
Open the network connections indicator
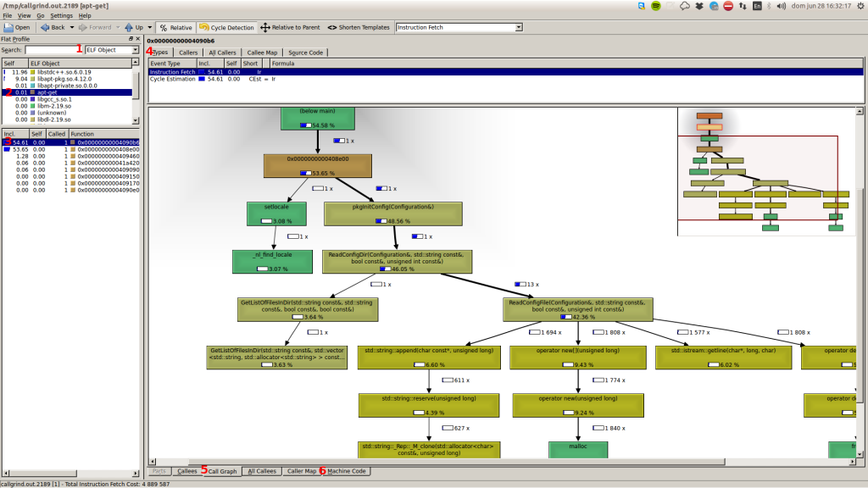pyautogui.click(x=743, y=6)
